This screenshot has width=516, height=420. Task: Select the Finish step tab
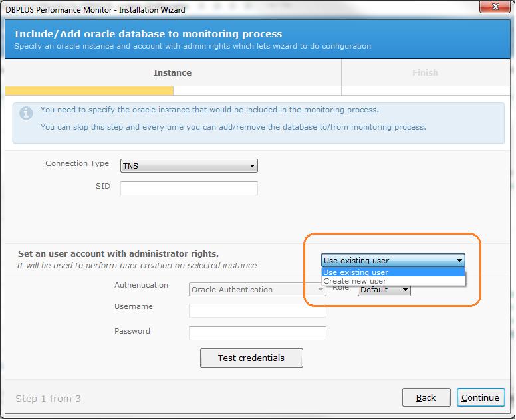[x=426, y=72]
